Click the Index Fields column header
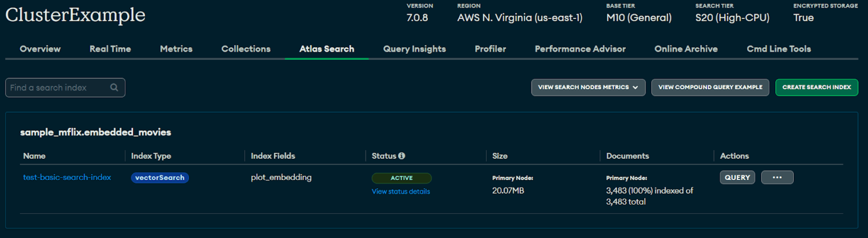The image size is (868, 238). [x=273, y=156]
